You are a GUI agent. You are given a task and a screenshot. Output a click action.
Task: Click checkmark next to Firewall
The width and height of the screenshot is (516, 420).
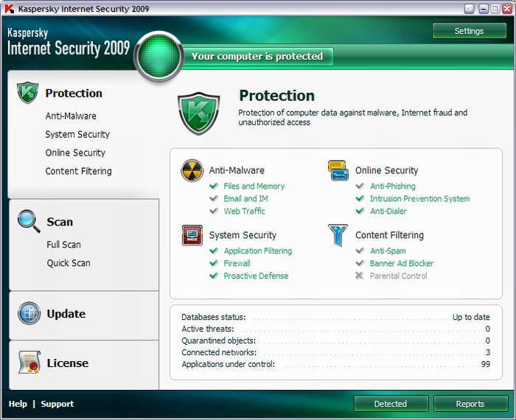coord(214,264)
